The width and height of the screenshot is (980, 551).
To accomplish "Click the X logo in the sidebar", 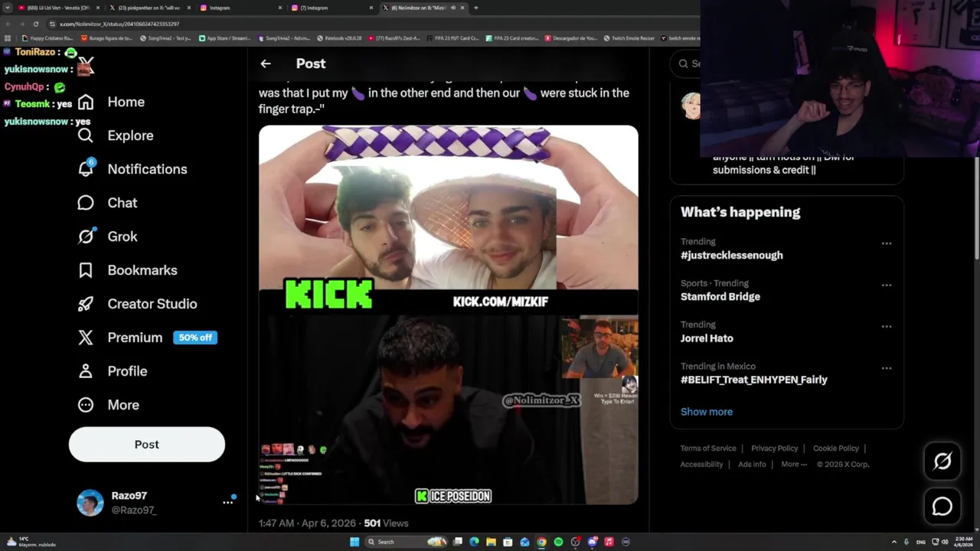I will click(86, 66).
